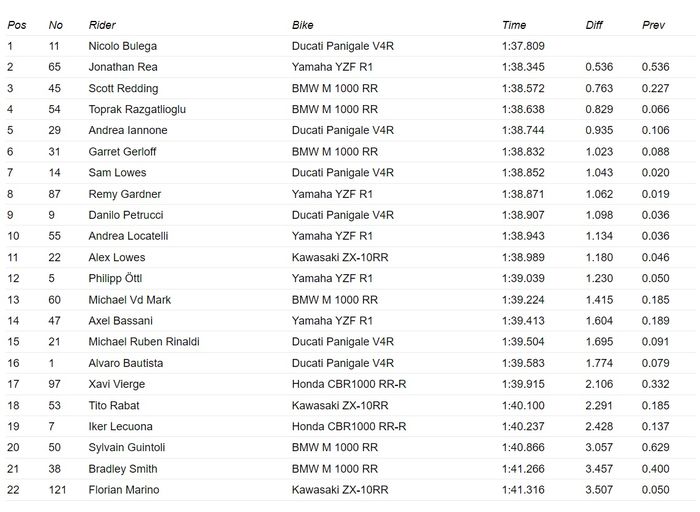700x512 pixels.
Task: Click the Prev column header
Action: pos(653,24)
